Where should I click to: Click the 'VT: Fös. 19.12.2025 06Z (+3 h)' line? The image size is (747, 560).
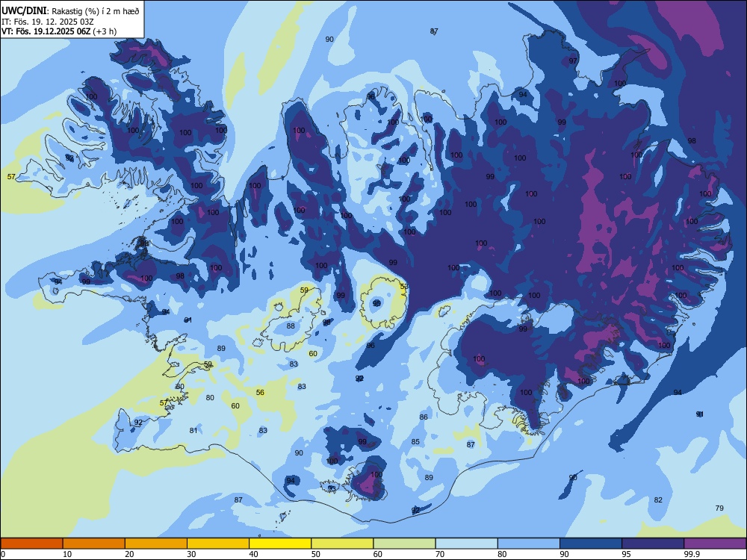tap(59, 31)
